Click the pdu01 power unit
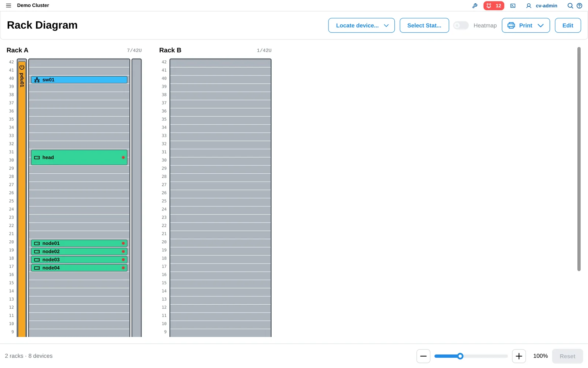588x368 pixels. point(22,199)
